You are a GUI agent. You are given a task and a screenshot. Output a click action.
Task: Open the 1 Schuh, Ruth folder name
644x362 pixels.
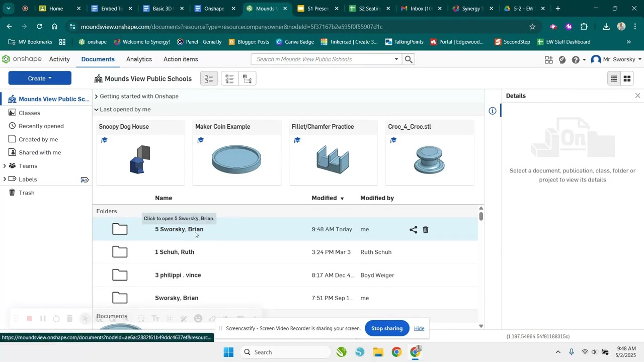[175, 252]
